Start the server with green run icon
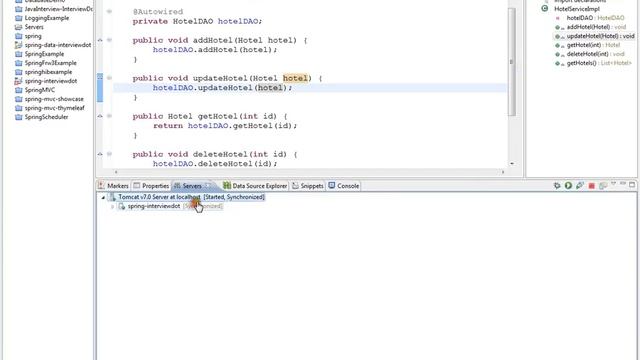 point(568,186)
